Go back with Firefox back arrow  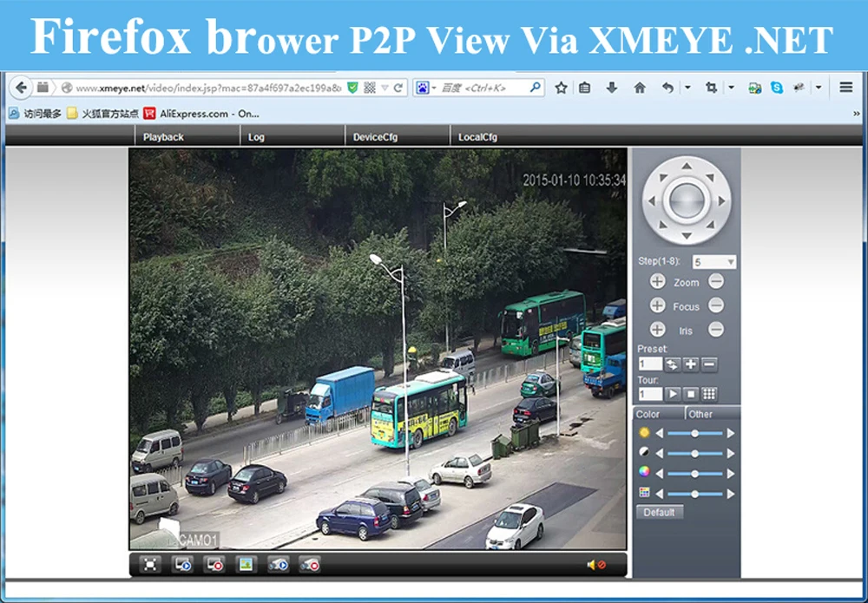pos(22,88)
